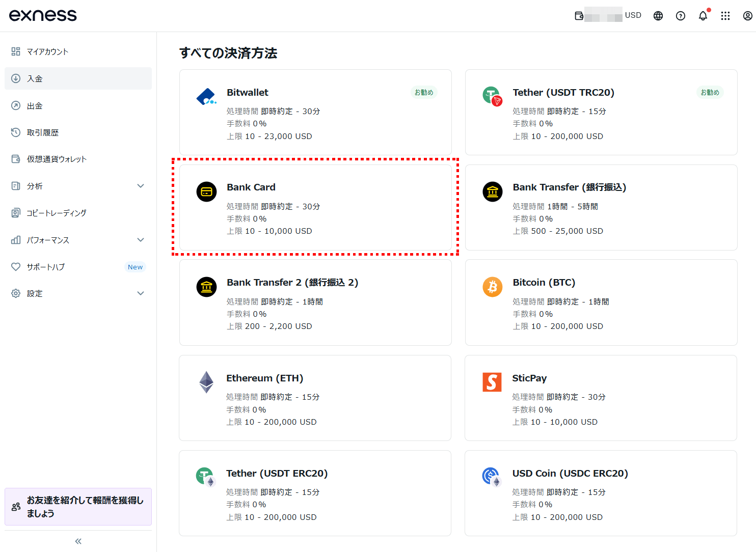Select the Bank Card deposit method
Image resolution: width=756 pixels, height=552 pixels.
pos(315,207)
